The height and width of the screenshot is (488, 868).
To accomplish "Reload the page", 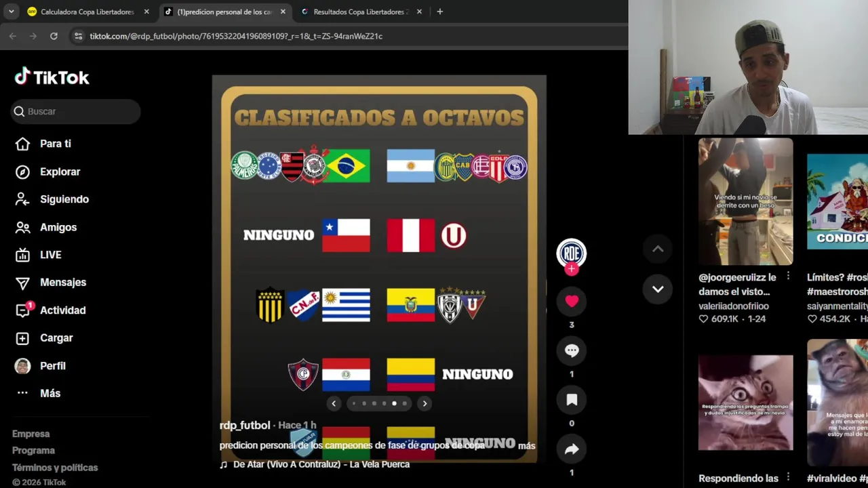I will pyautogui.click(x=54, y=36).
